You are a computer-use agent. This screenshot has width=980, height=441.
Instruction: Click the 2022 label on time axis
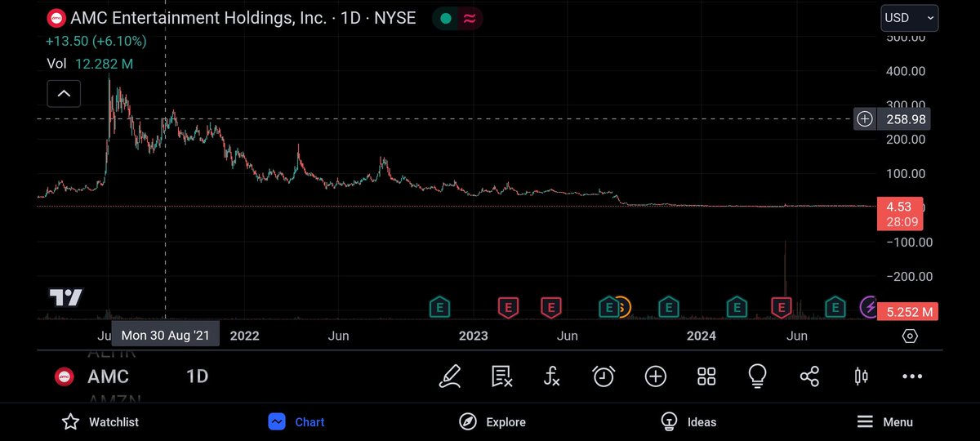[244, 336]
